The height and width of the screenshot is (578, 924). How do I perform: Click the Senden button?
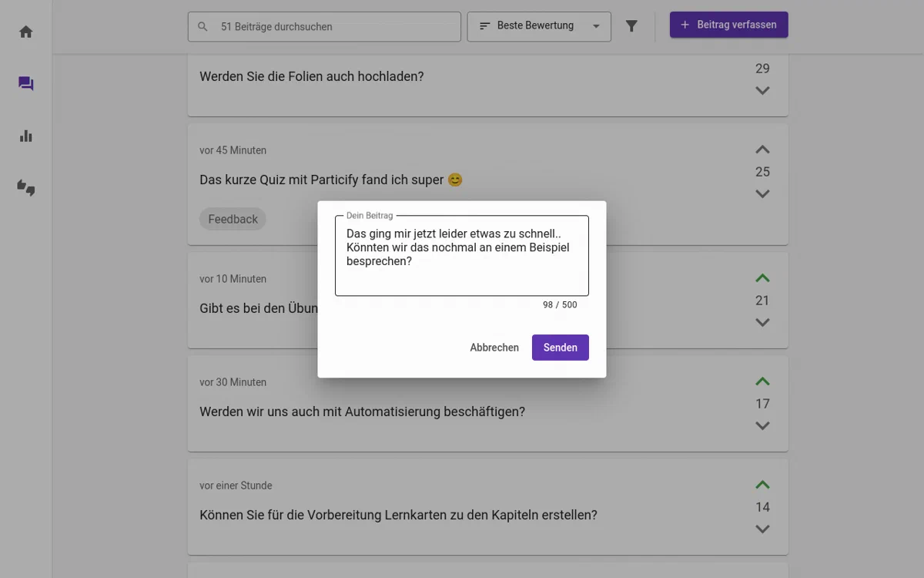pos(560,348)
